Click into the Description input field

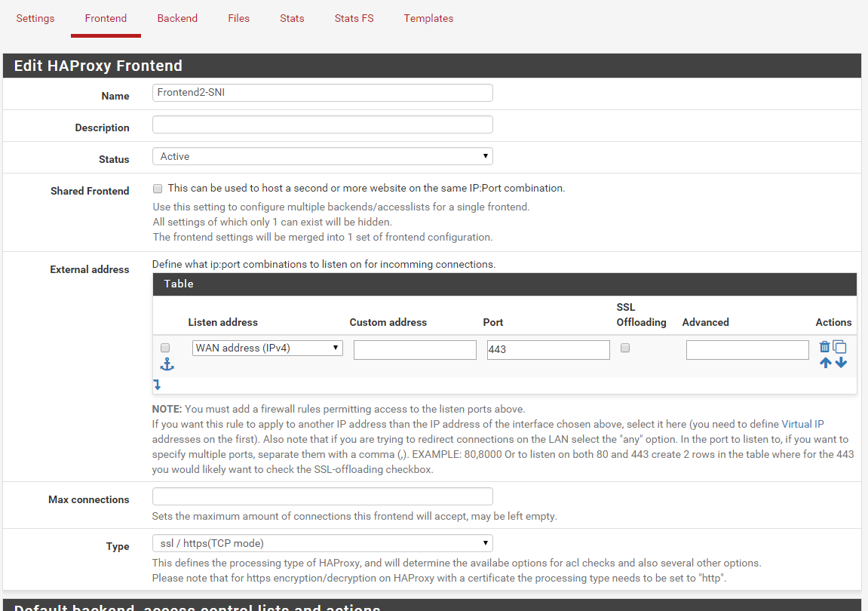pos(322,124)
